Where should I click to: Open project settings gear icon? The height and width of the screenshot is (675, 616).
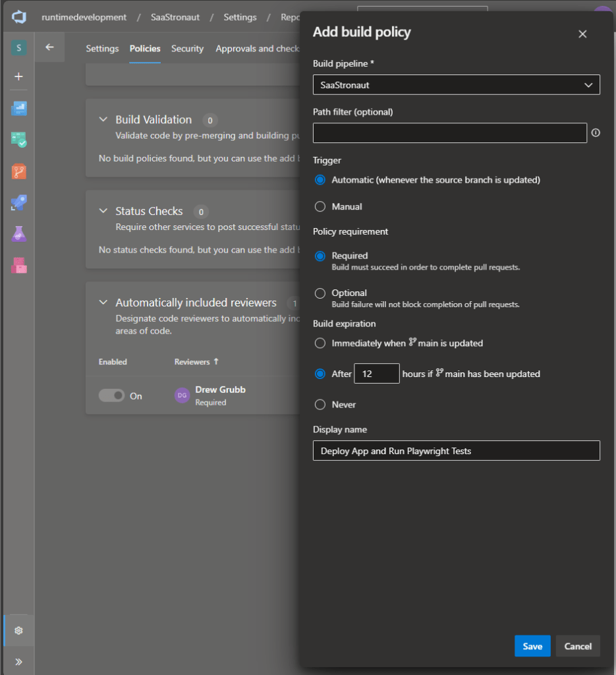point(18,631)
